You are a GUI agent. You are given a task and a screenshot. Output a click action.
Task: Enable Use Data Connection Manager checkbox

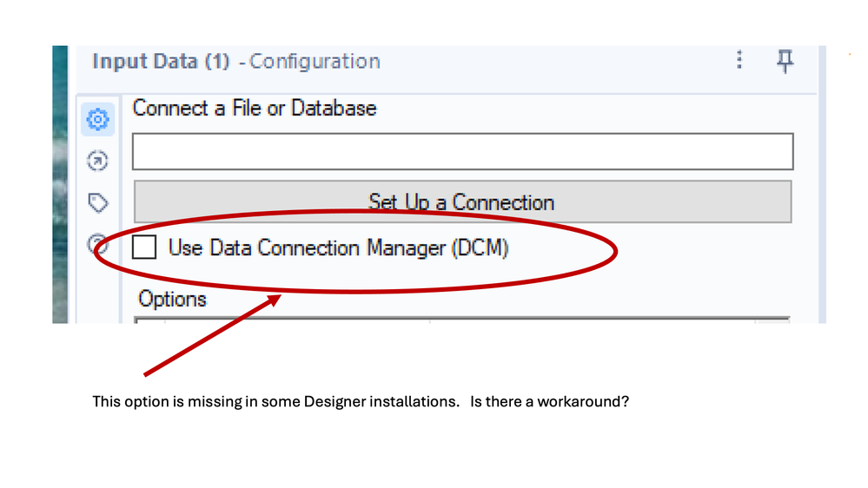145,247
